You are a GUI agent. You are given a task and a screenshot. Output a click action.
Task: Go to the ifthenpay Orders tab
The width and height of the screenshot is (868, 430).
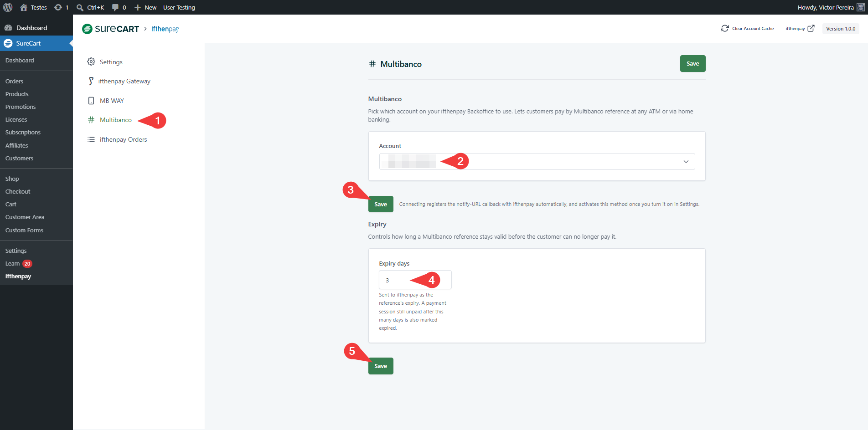[123, 139]
